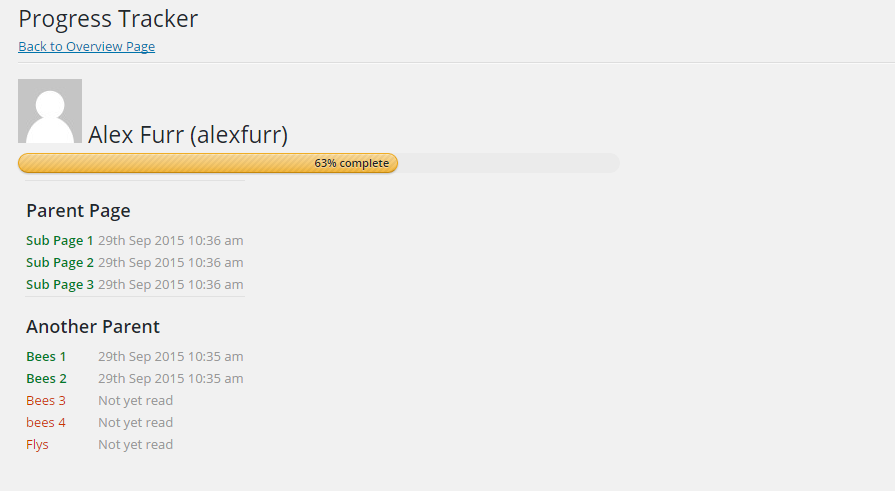895x491 pixels.
Task: Click the Progress Tracker title
Action: [x=108, y=19]
